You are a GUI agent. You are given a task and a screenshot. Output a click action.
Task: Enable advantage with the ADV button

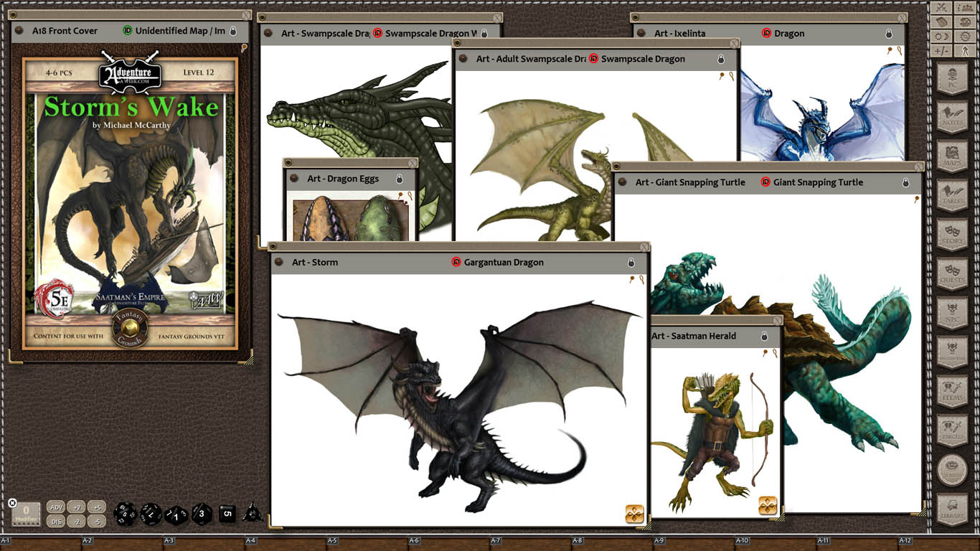pyautogui.click(x=56, y=507)
